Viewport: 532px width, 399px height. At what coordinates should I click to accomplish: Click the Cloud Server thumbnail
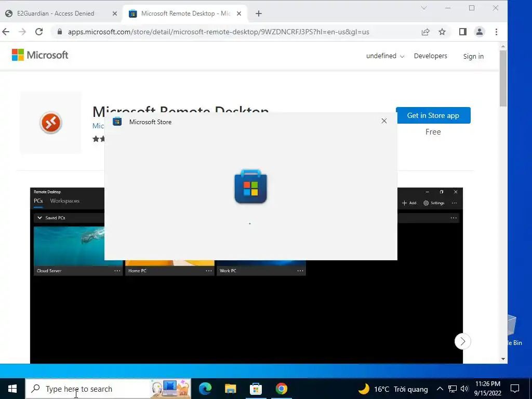pyautogui.click(x=69, y=246)
